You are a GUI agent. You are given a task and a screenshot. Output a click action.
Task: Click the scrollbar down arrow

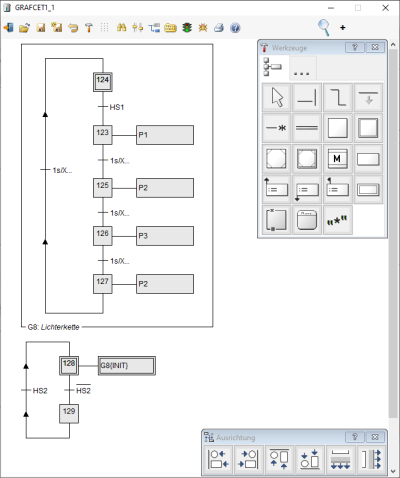[393, 471]
